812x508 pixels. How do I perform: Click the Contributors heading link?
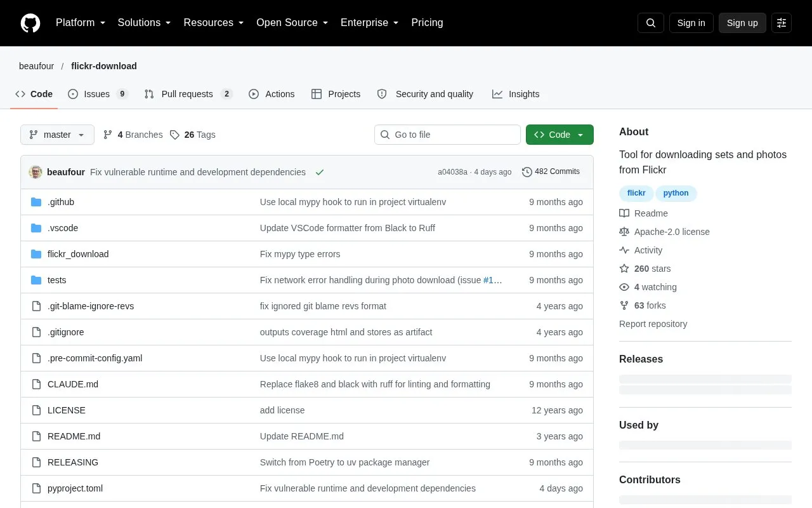click(650, 479)
